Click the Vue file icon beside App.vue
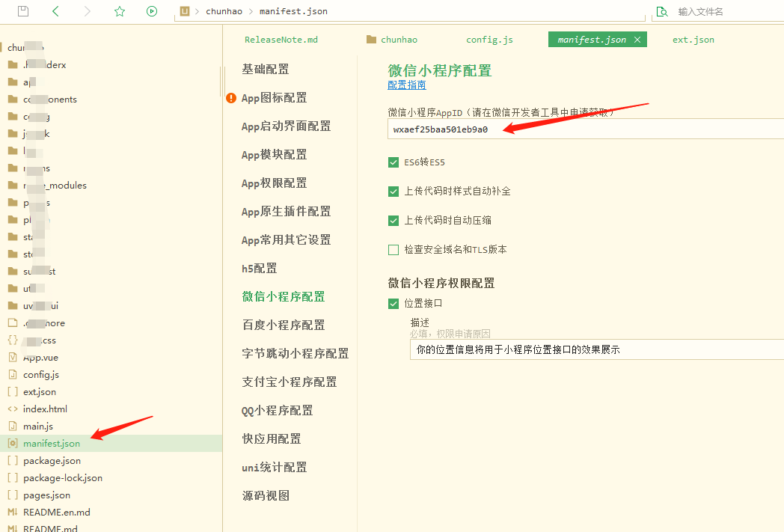Viewport: 784px width, 532px height. (13, 358)
